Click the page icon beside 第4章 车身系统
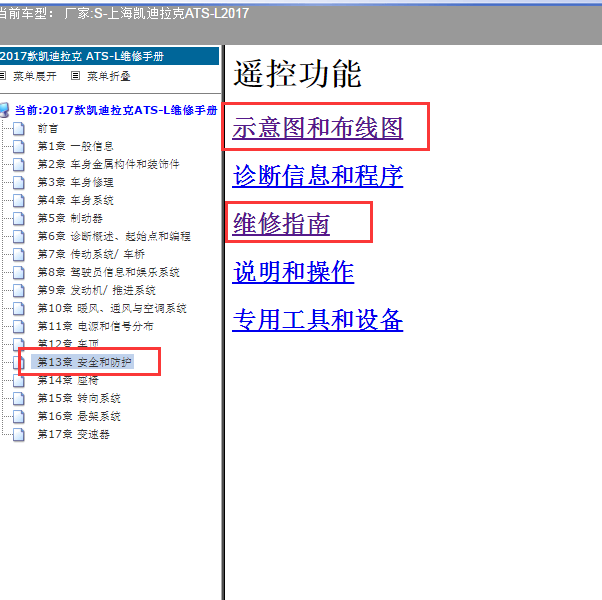602x600 pixels. pos(18,200)
